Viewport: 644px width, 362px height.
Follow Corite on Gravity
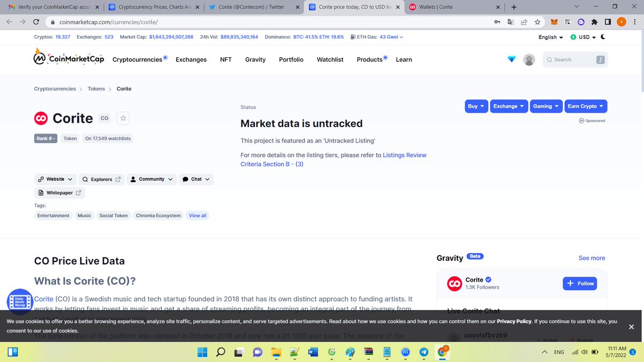coord(580,283)
